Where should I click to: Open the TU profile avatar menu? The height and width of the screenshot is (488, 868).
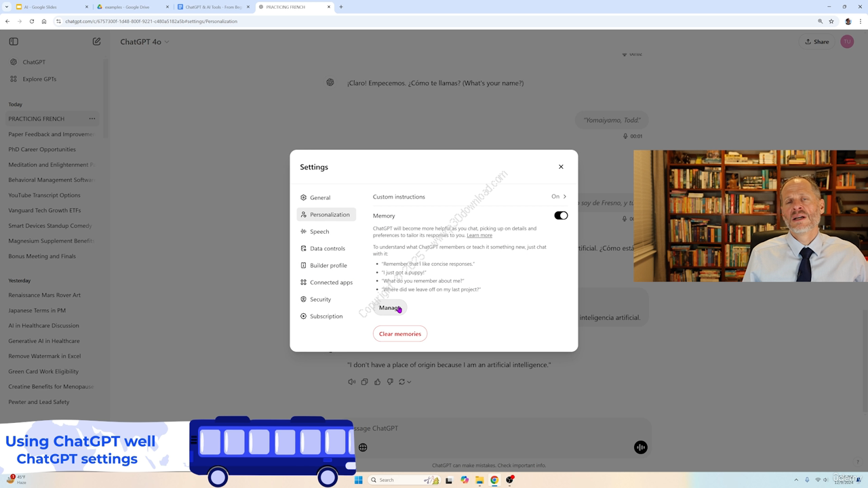coord(847,41)
